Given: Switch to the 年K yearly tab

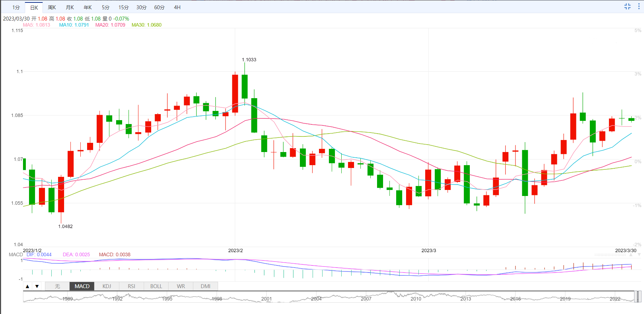Looking at the screenshot, I should point(88,7).
